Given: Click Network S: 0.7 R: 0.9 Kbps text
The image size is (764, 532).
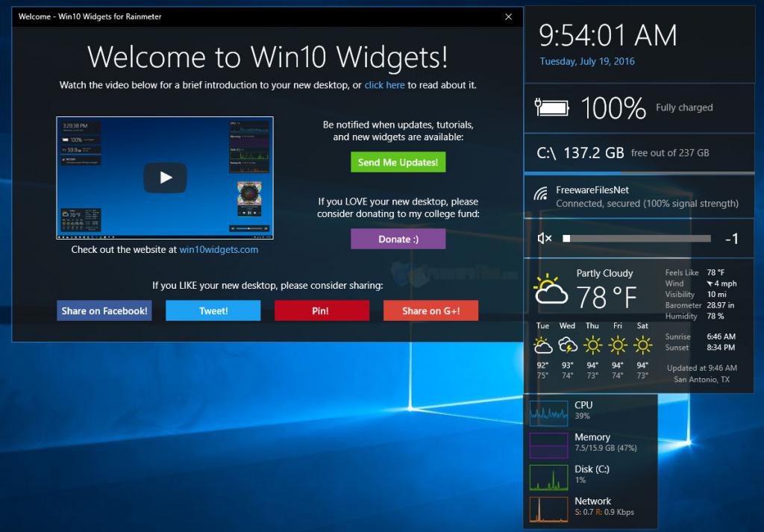Looking at the screenshot, I should [x=604, y=512].
